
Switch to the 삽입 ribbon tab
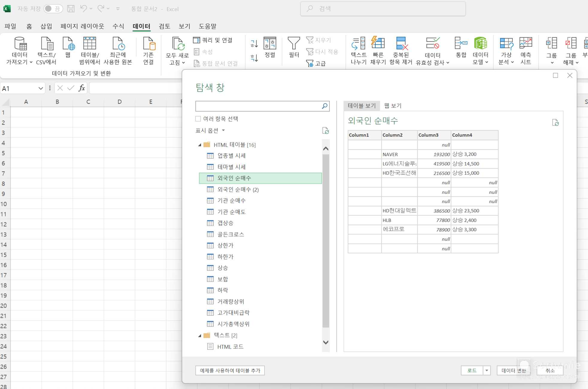[46, 26]
